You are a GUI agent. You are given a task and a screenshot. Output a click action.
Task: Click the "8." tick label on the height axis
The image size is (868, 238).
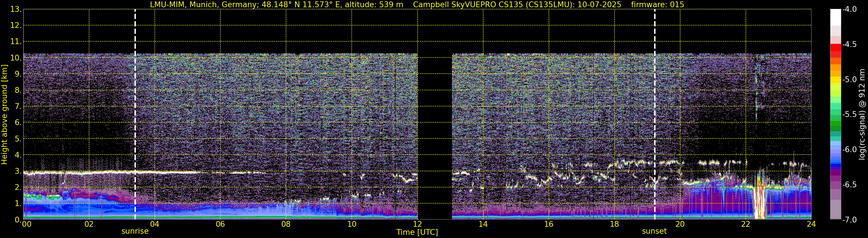18,90
